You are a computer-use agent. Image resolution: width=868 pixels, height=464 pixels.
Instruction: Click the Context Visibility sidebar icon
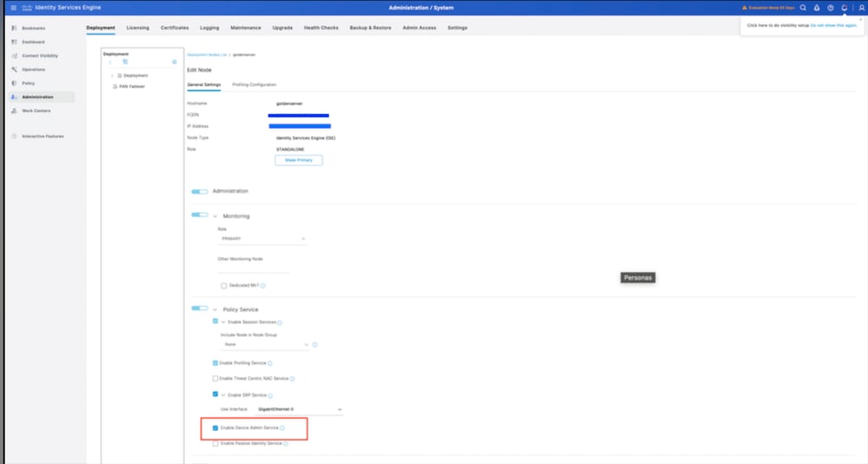tap(15, 56)
